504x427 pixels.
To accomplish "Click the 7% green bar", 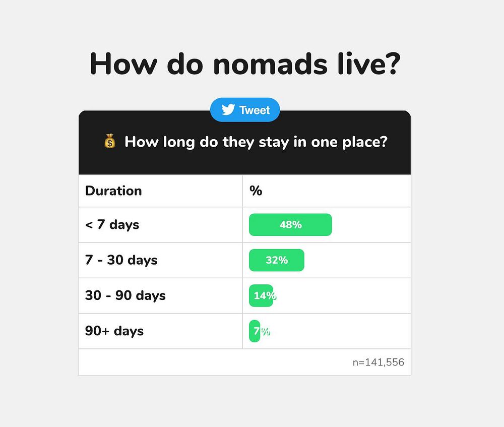I will click(x=255, y=331).
